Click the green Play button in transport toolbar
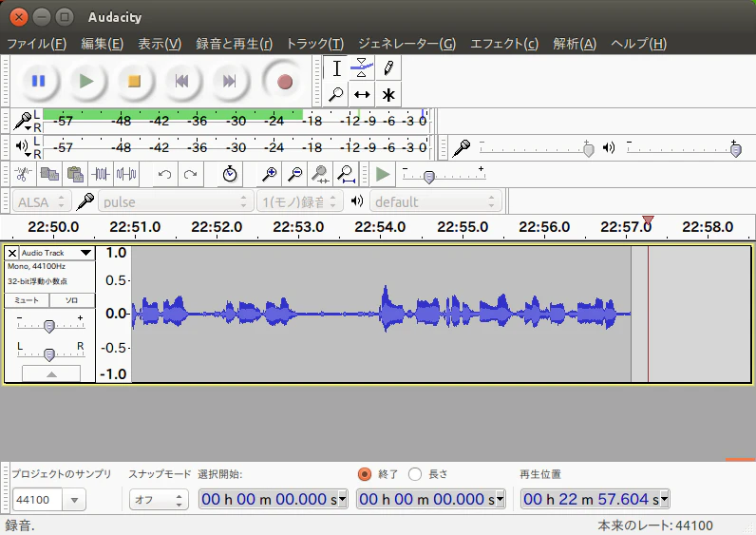 (86, 81)
